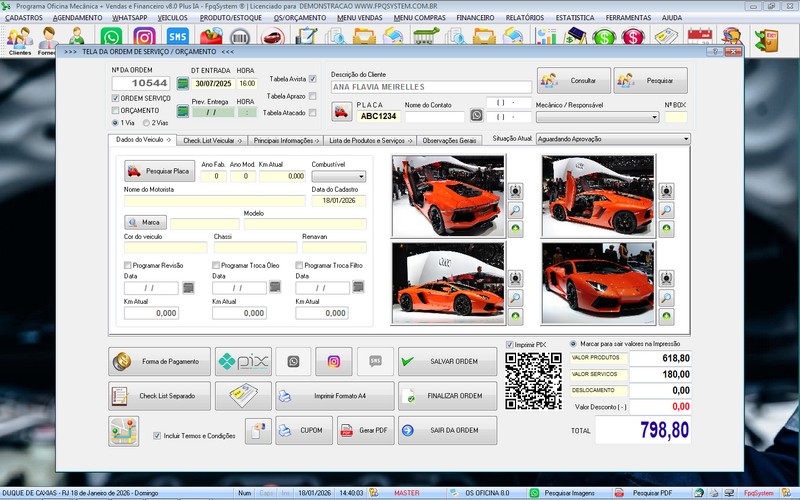The width and height of the screenshot is (800, 500).
Task: Select the 2 Vias radio button
Action: coord(146,123)
